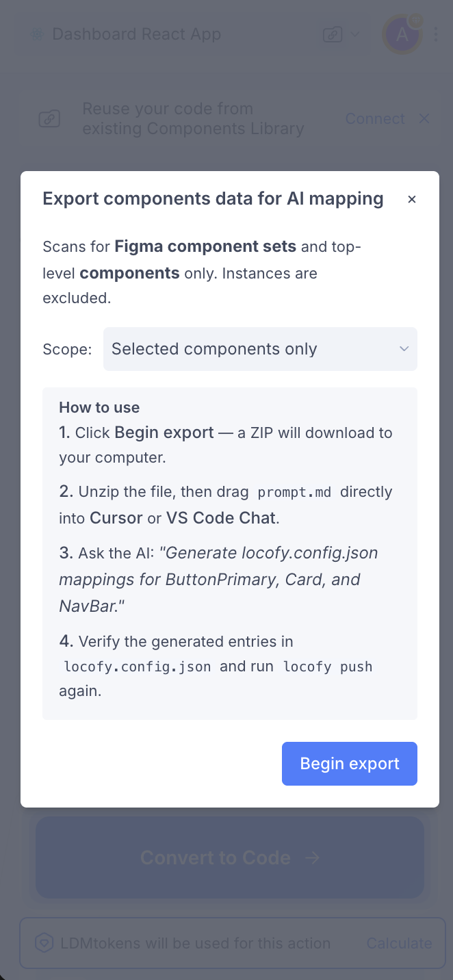Click the chain-link icon on the components banner
453x980 pixels.
pos(49,118)
